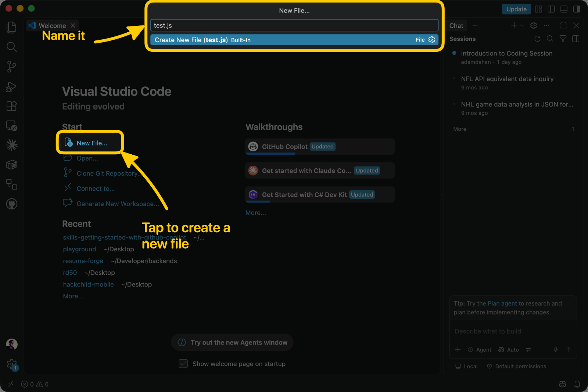This screenshot has width=588, height=392.
Task: Close the Welcome tab
Action: (x=73, y=25)
